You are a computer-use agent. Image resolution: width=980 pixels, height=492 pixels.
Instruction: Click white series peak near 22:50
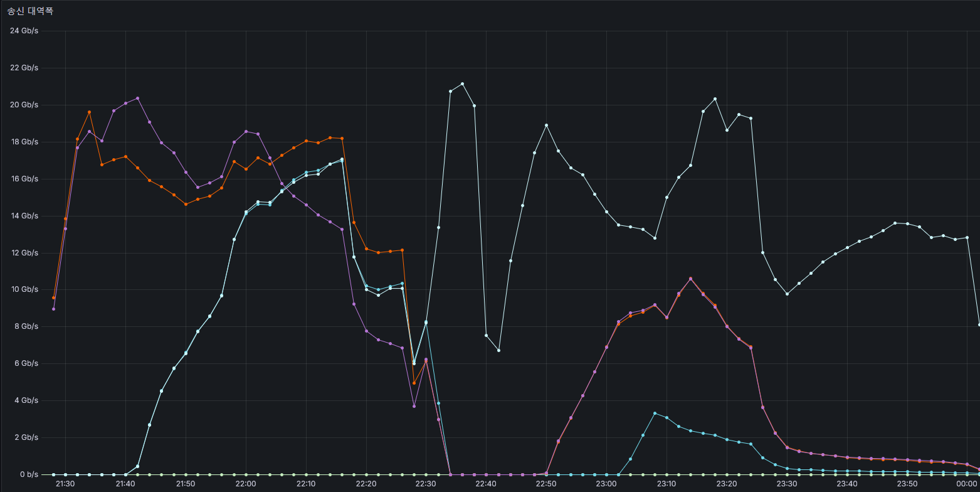point(546,125)
